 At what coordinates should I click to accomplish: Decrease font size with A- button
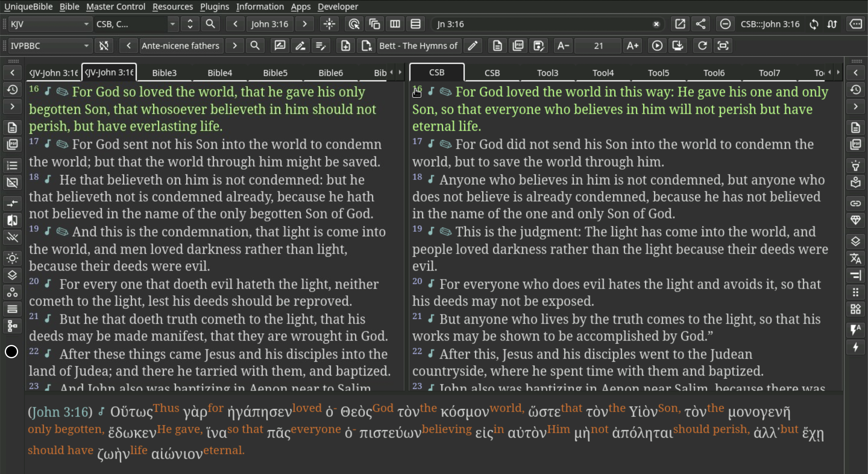563,46
